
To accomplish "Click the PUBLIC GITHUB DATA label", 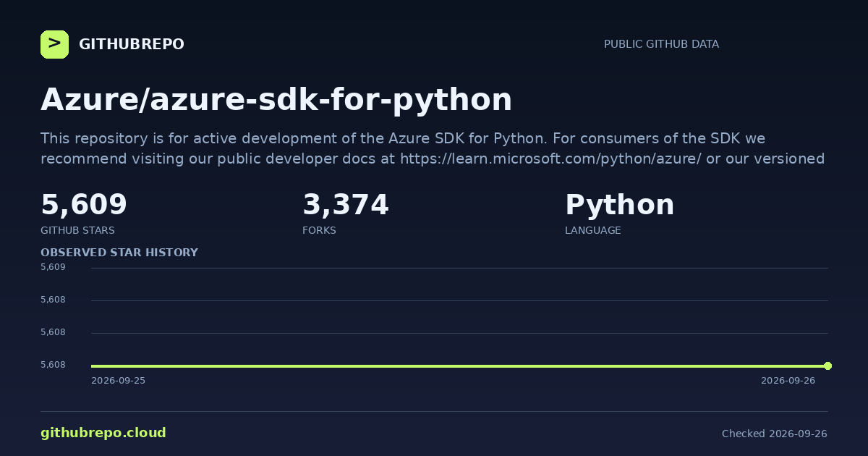I will [661, 44].
